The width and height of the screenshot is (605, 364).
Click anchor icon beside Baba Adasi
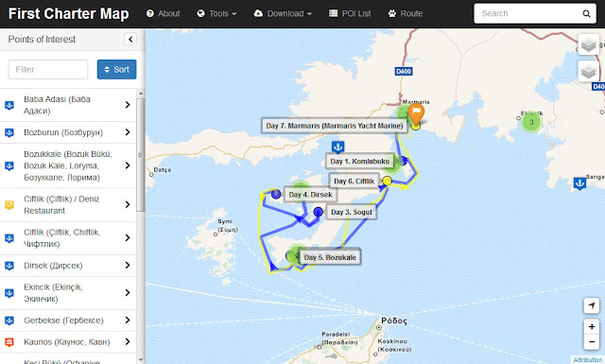[9, 105]
